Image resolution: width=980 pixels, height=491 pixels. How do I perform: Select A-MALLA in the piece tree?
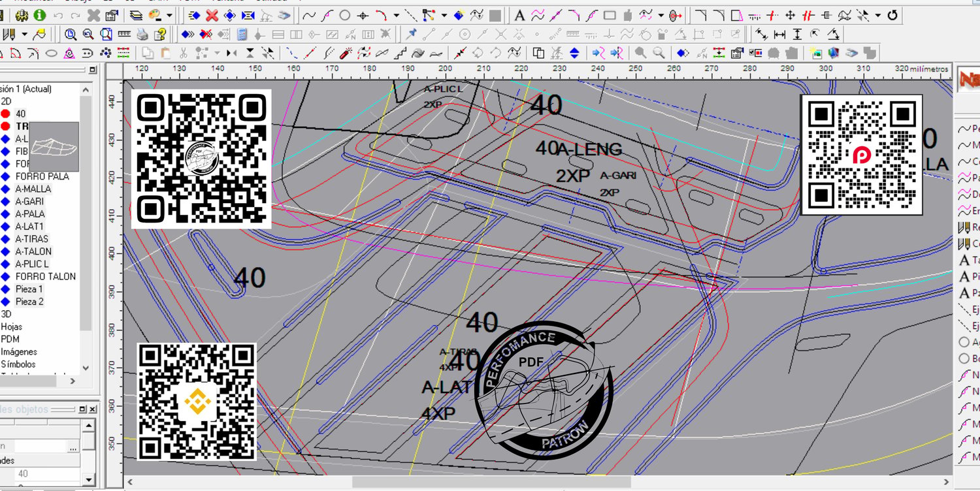point(33,189)
